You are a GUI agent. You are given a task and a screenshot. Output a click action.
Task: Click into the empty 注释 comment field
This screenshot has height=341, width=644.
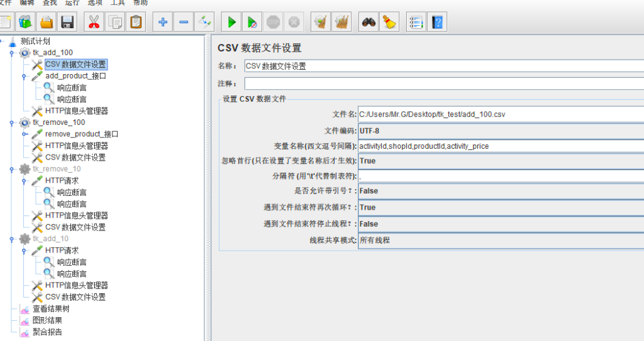tap(444, 84)
